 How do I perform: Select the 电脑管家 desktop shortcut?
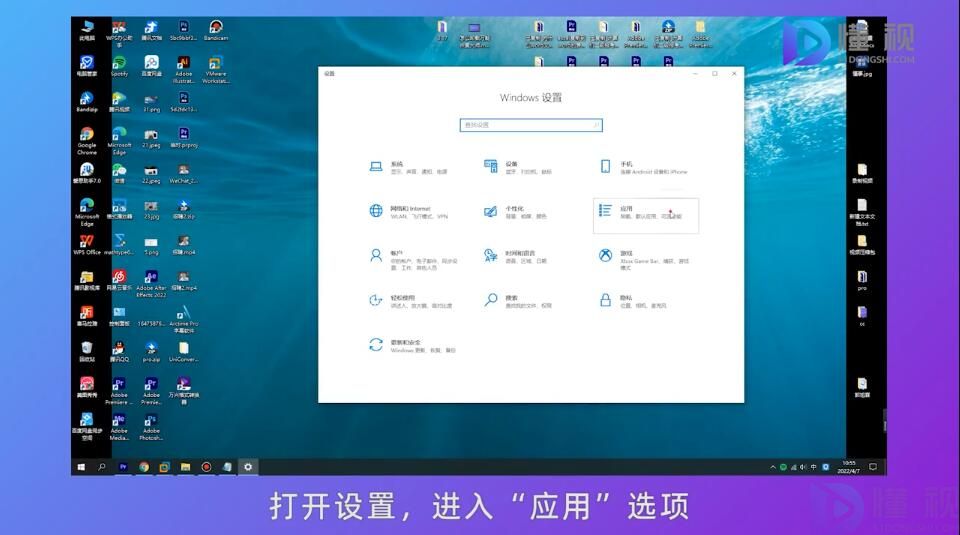87,67
